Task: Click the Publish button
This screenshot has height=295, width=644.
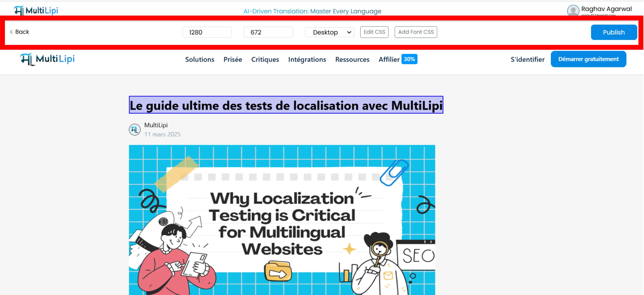Action: [614, 32]
